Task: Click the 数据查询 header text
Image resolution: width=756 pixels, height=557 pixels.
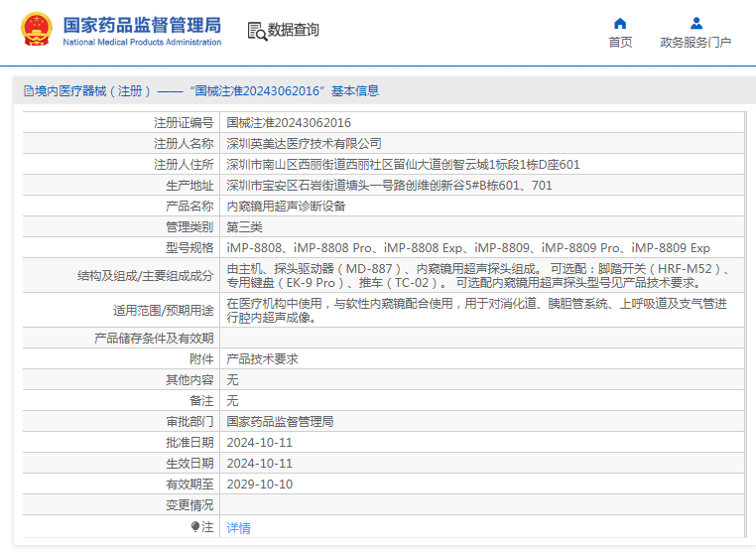Action: 293,30
